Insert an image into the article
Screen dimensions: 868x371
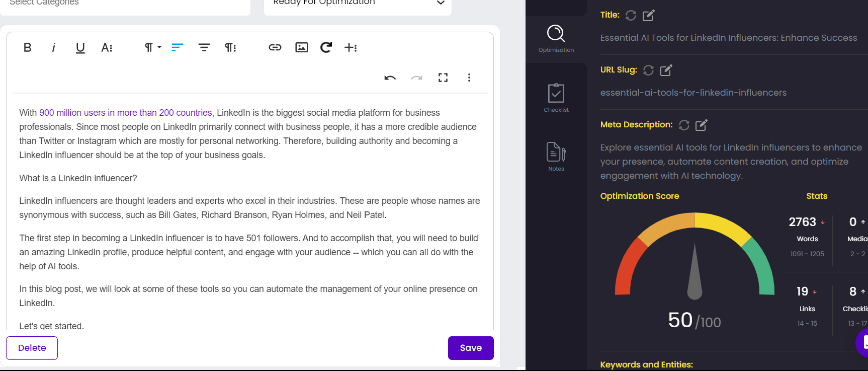[x=301, y=47]
